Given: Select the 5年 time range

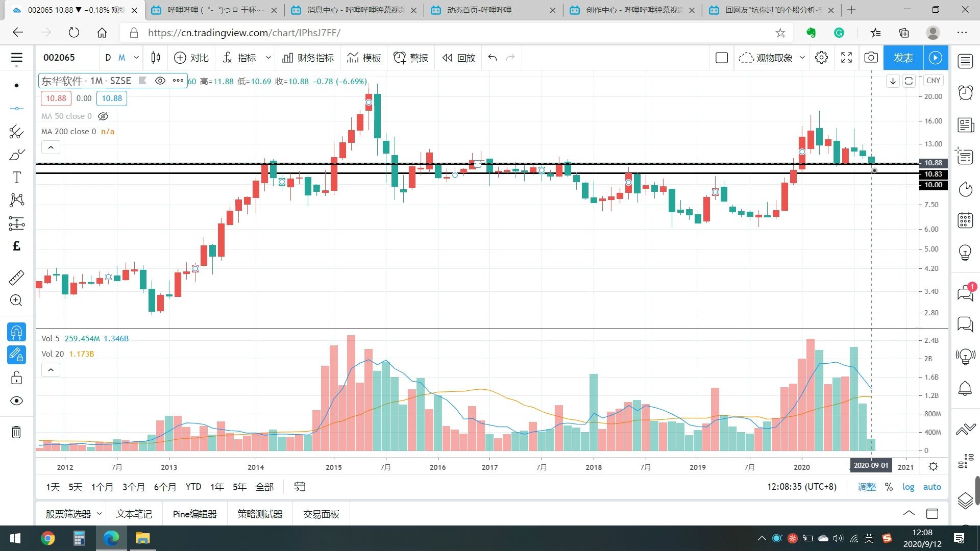Looking at the screenshot, I should coord(239,487).
